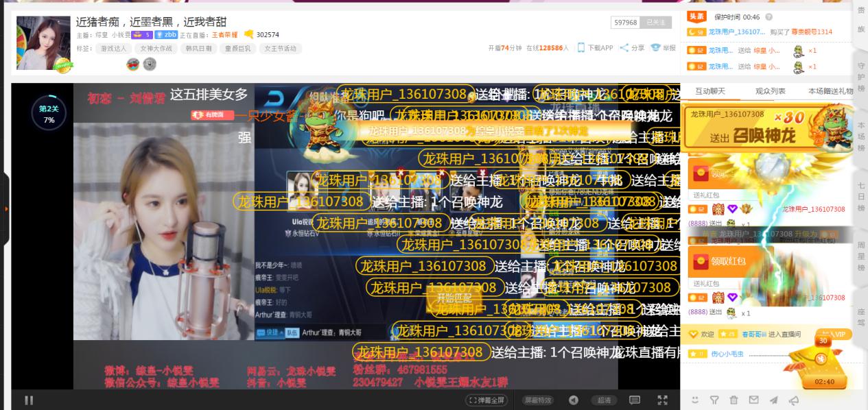Switch to 本场赠送礼物 gifts tab
The width and height of the screenshot is (868, 410).
830,91
